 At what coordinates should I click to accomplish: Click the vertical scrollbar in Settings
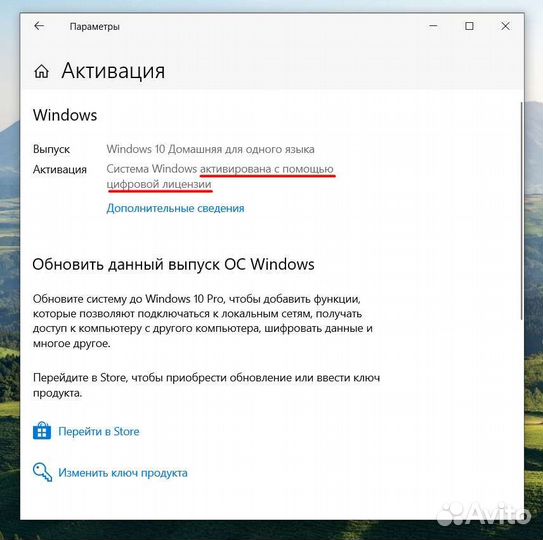(522, 211)
